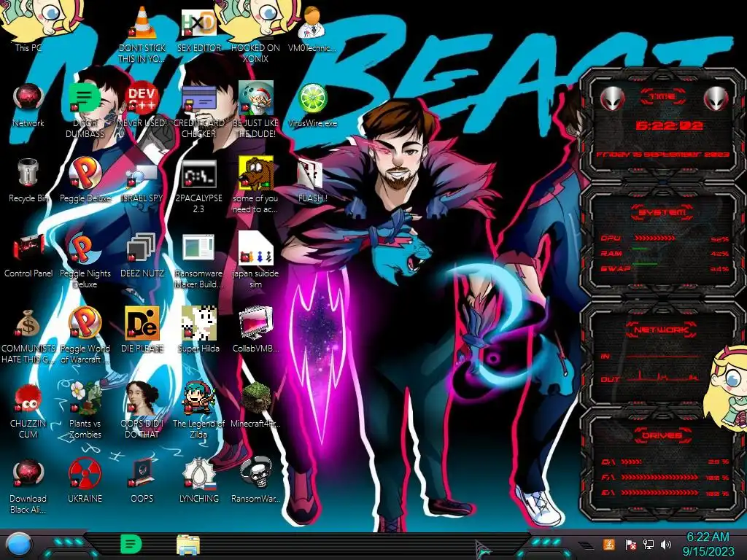Launch The Legend of Zilda
747x560 pixels.
coord(198,398)
